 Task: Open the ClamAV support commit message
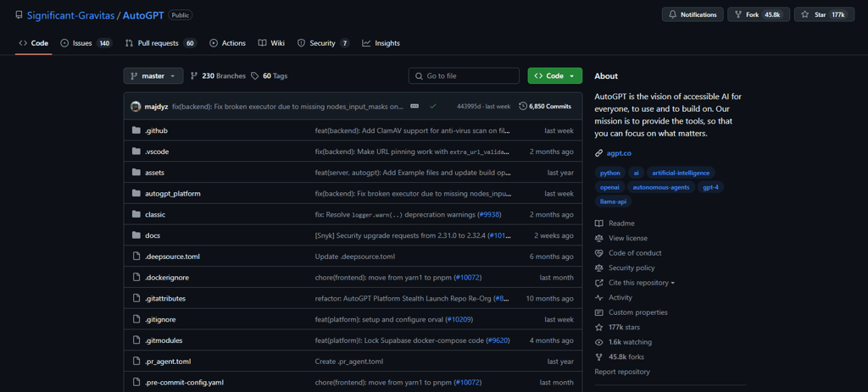tap(412, 130)
